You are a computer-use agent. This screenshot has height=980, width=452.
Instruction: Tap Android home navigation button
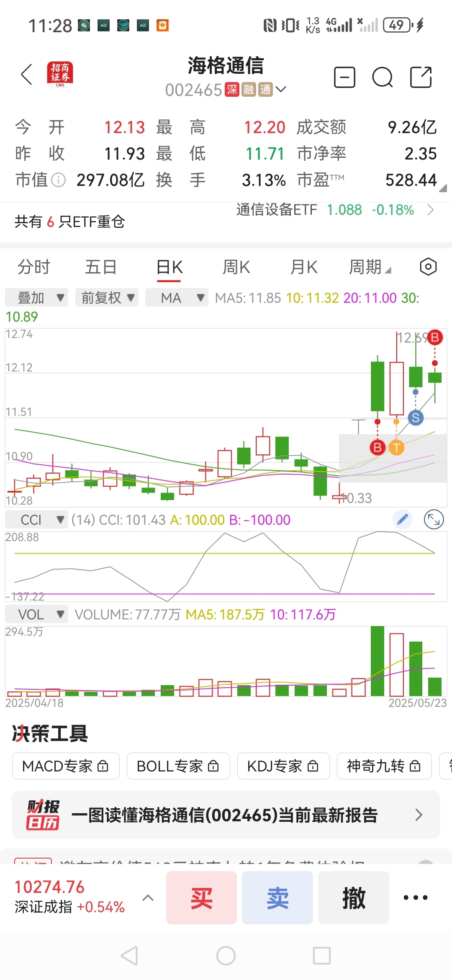[226, 956]
